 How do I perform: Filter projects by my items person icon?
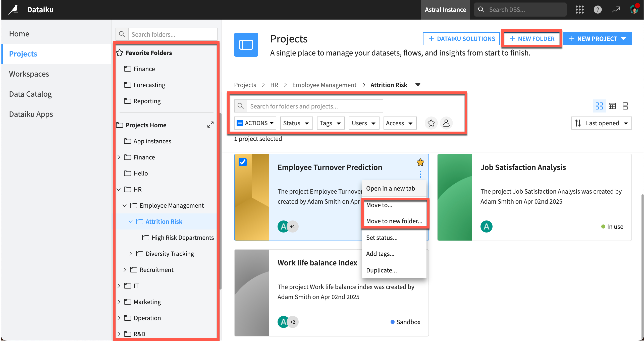coord(446,123)
